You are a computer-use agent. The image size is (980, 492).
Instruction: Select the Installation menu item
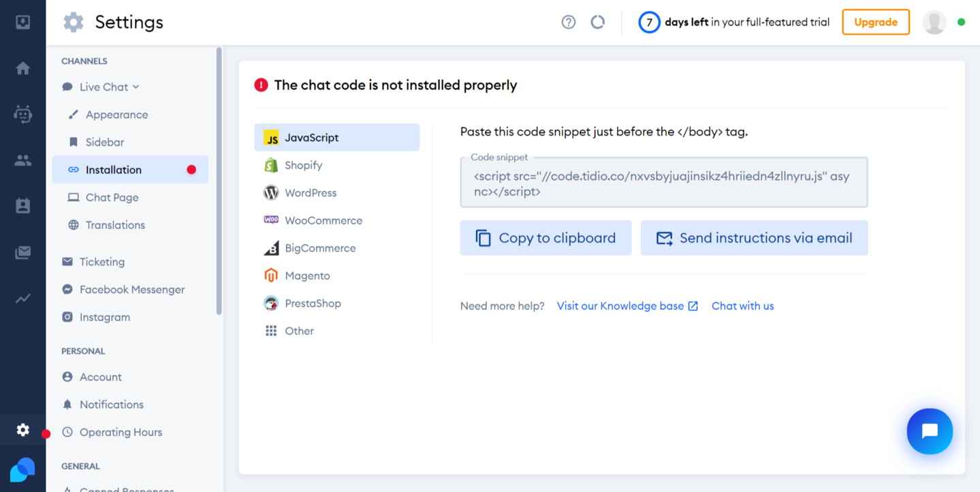point(130,170)
